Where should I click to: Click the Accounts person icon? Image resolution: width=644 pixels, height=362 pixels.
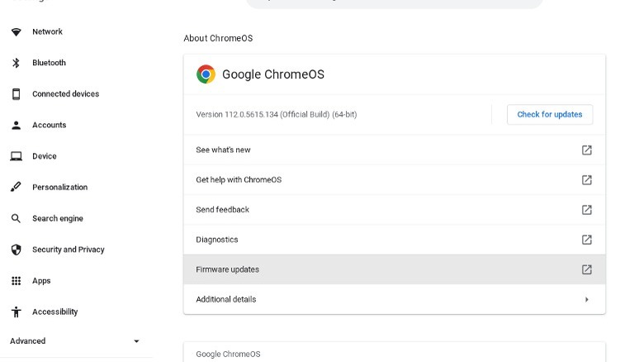point(16,126)
